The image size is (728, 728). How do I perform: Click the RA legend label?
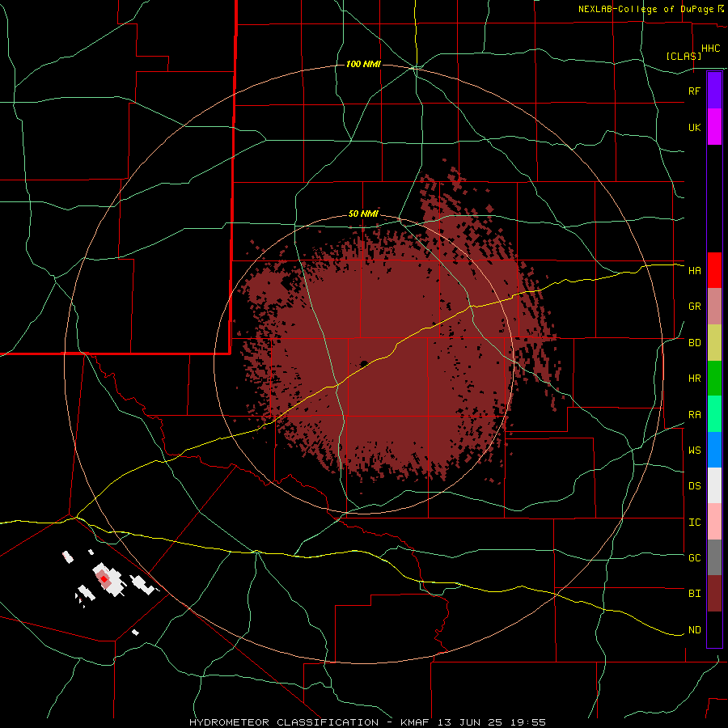[694, 415]
